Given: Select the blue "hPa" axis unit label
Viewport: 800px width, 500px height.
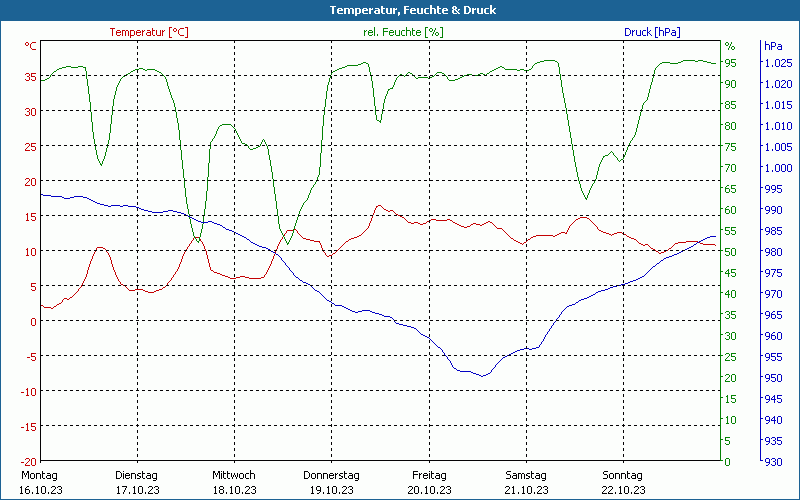Looking at the screenshot, I should pyautogui.click(x=773, y=46).
